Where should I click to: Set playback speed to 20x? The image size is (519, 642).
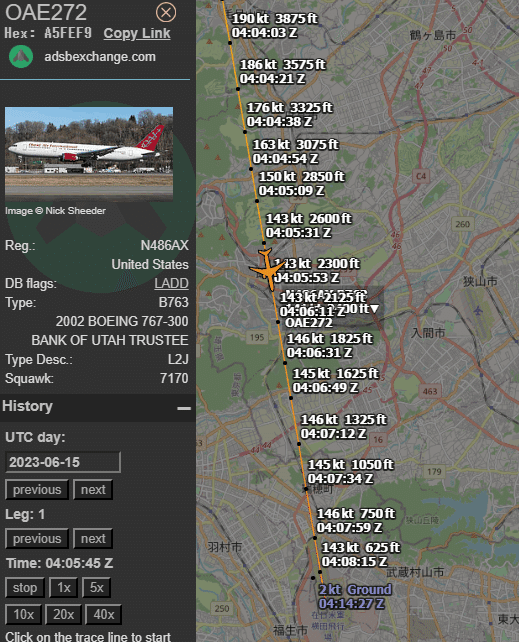[x=63, y=615]
